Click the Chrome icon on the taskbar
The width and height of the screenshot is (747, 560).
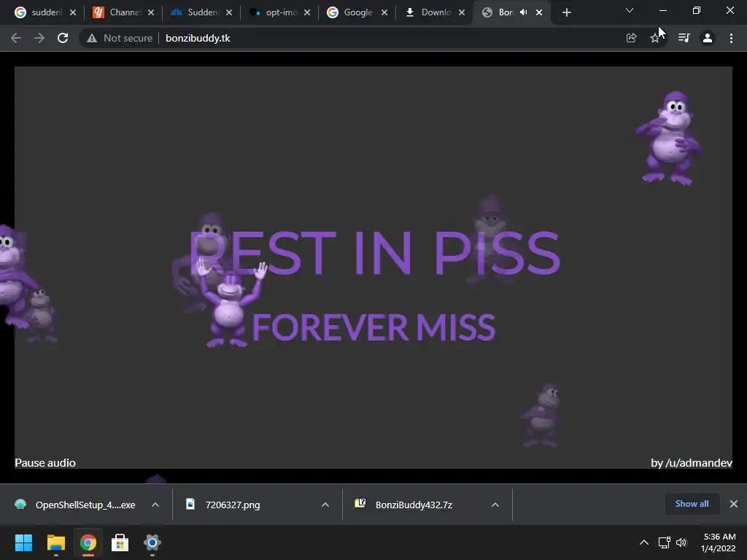tap(88, 542)
